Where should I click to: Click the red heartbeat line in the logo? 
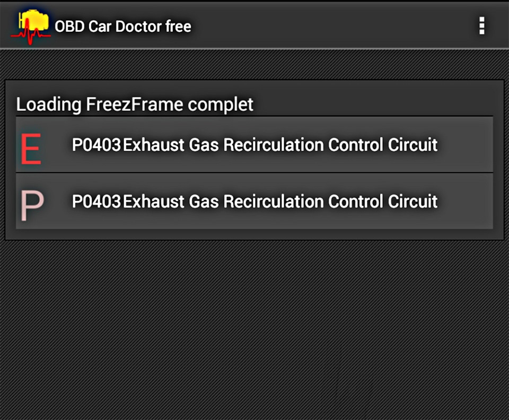[31, 34]
